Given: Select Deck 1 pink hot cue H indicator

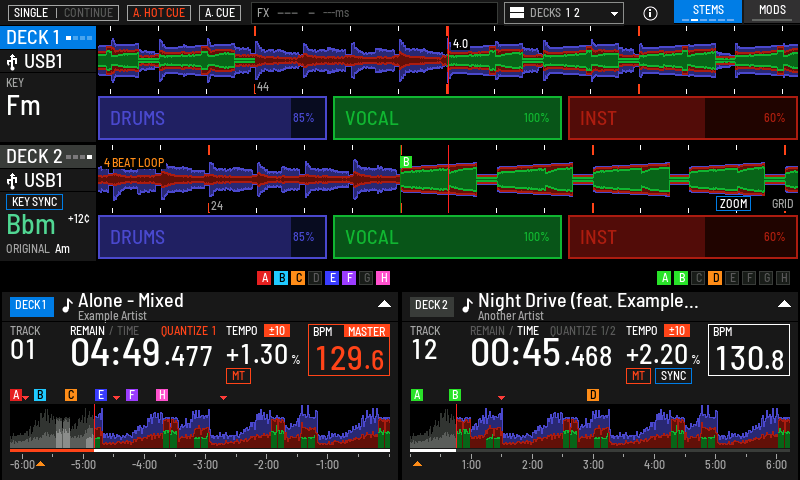Looking at the screenshot, I should click(383, 278).
